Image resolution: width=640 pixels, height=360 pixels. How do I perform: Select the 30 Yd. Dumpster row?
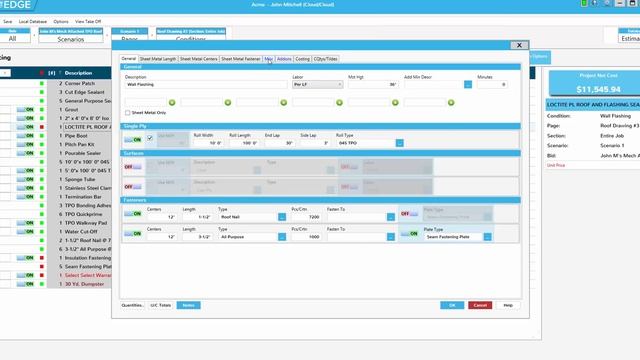(x=84, y=284)
